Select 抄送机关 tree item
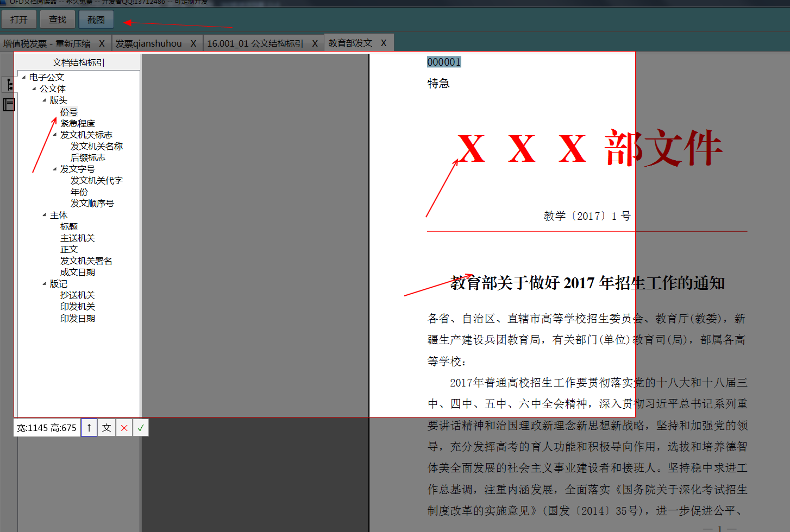 pos(78,295)
